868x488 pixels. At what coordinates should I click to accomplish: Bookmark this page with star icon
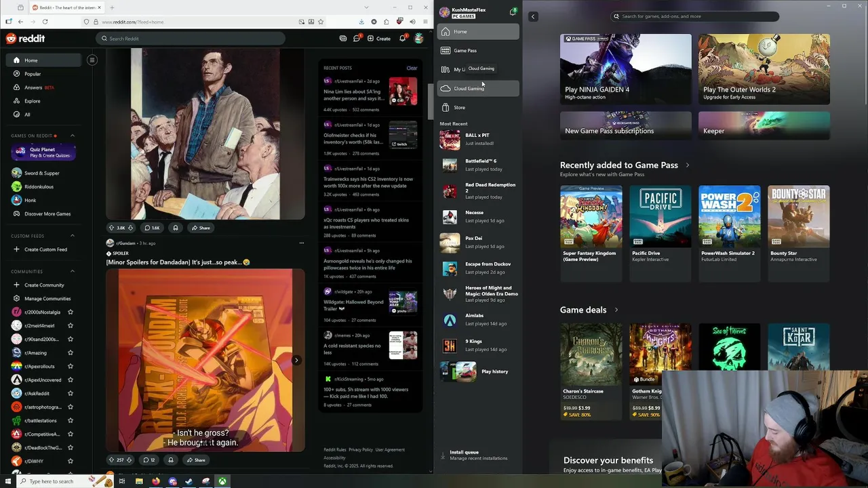coord(321,22)
